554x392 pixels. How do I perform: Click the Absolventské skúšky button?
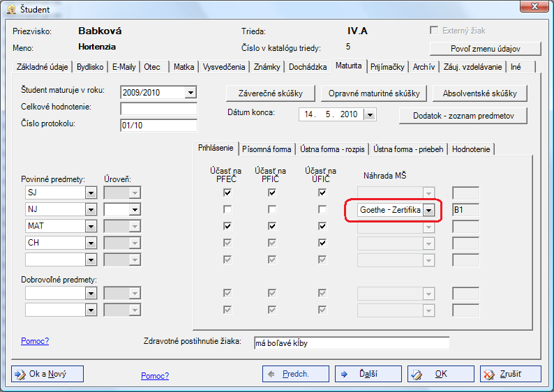point(480,93)
